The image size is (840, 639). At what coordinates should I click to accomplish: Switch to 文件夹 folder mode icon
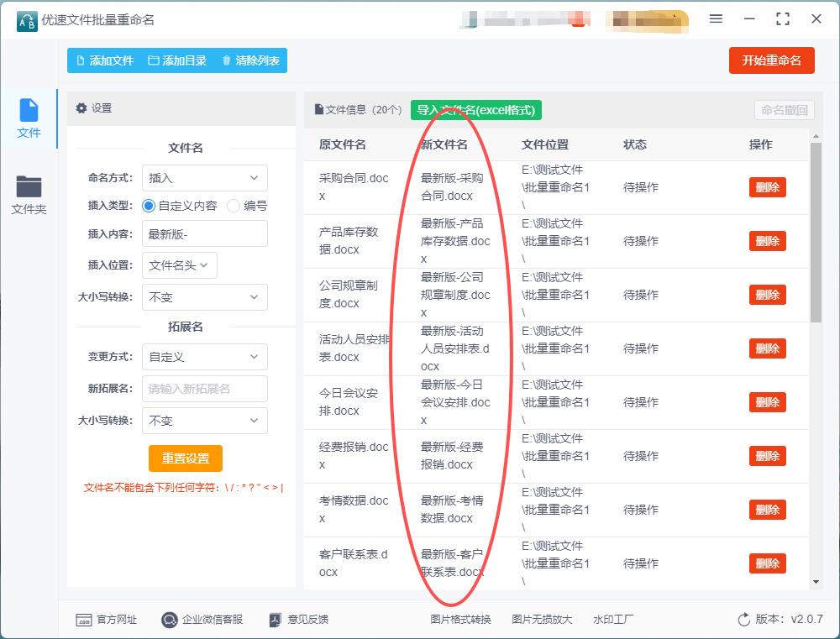click(x=29, y=187)
